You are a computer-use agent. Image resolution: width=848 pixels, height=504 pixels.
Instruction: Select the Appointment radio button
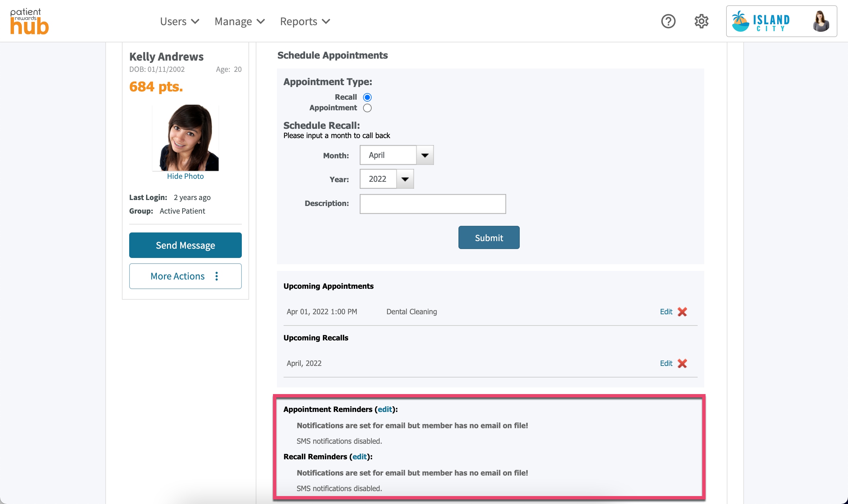click(x=367, y=108)
